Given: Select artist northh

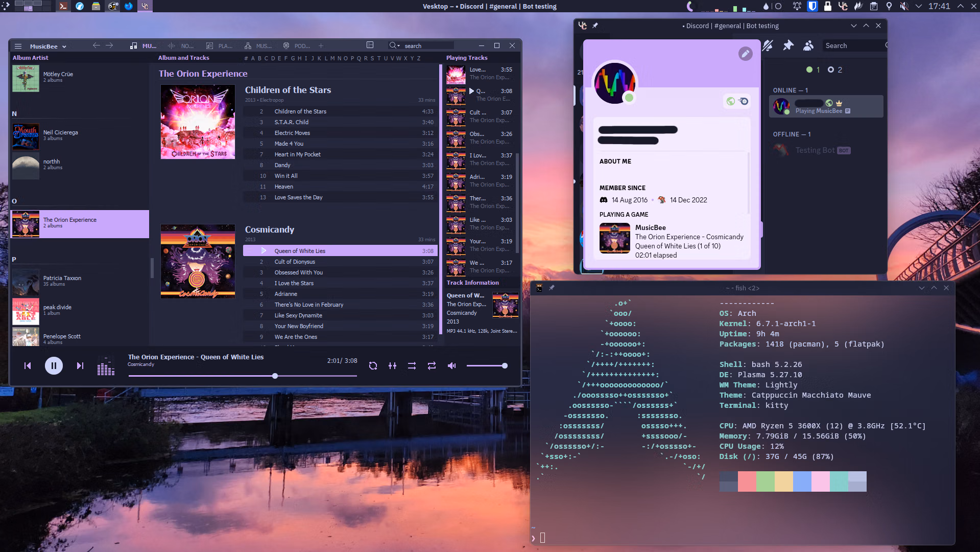Looking at the screenshot, I should 80,166.
